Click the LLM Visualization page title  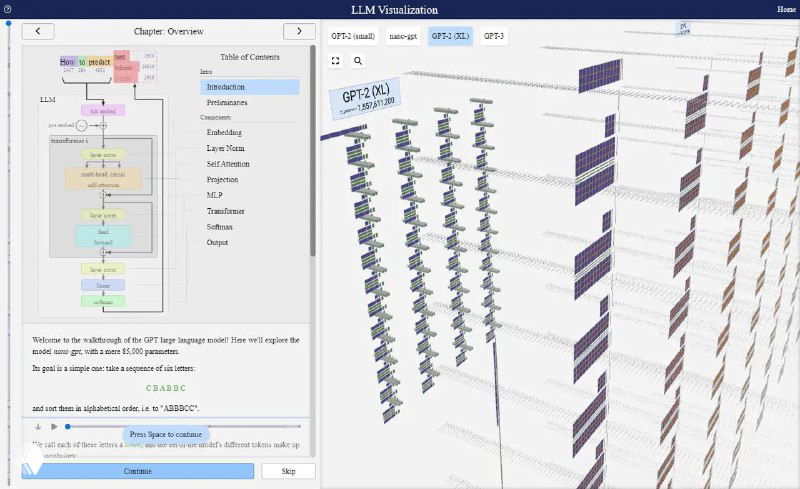tap(394, 10)
